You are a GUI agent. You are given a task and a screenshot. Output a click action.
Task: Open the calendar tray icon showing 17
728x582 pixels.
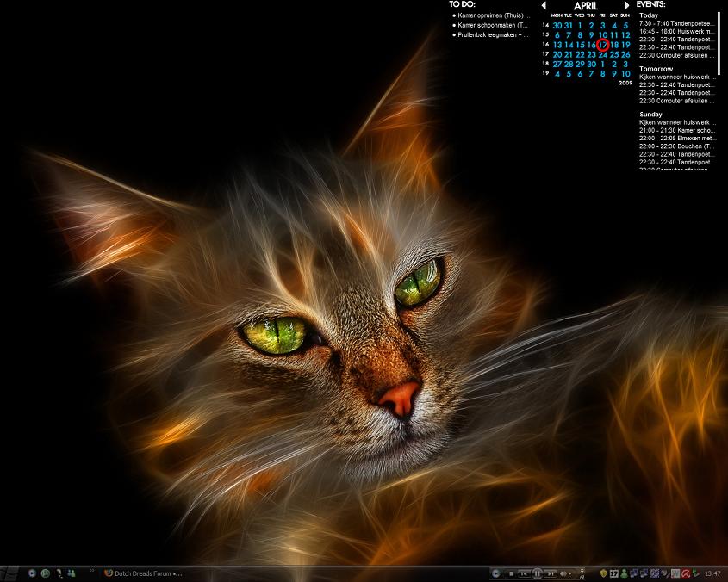(x=613, y=573)
